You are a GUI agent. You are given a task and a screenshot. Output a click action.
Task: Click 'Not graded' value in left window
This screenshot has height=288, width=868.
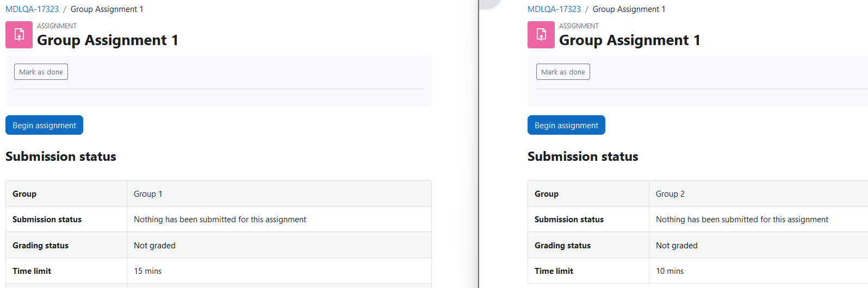[155, 246]
